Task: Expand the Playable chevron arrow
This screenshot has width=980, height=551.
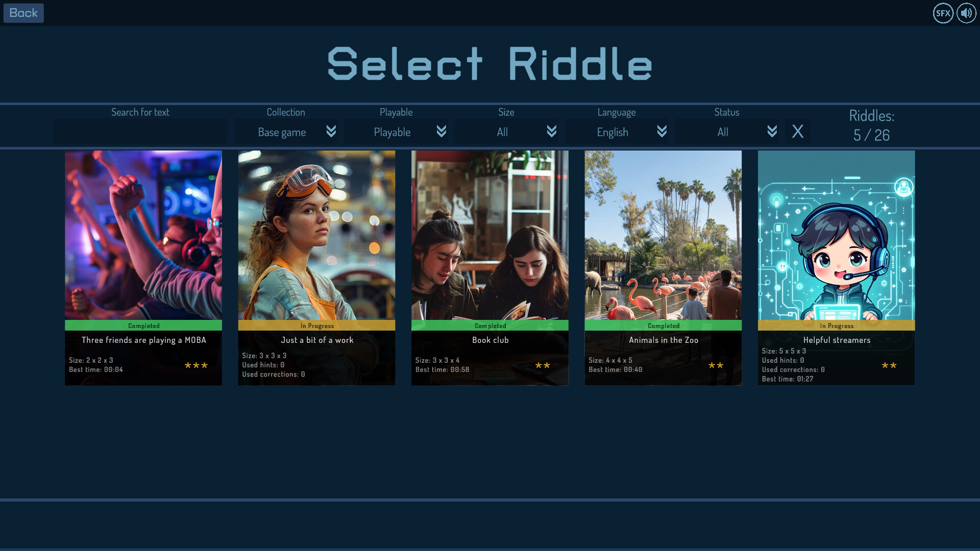Action: tap(441, 132)
